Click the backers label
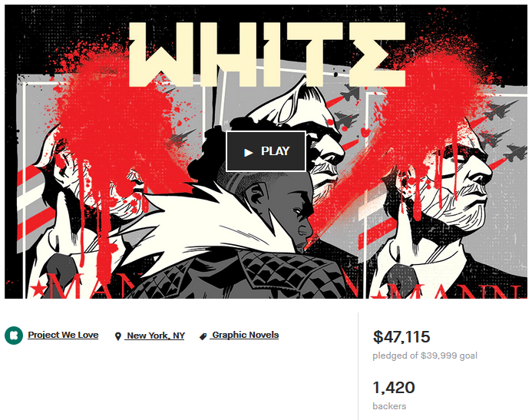The height and width of the screenshot is (420, 532). tap(389, 406)
